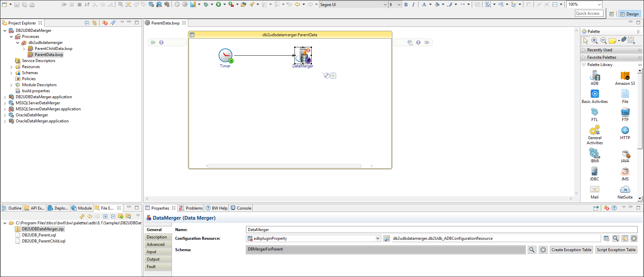Viewport: 644px width, 277px height.
Task: Toggle bold text formatting
Action: pyautogui.click(x=406, y=5)
